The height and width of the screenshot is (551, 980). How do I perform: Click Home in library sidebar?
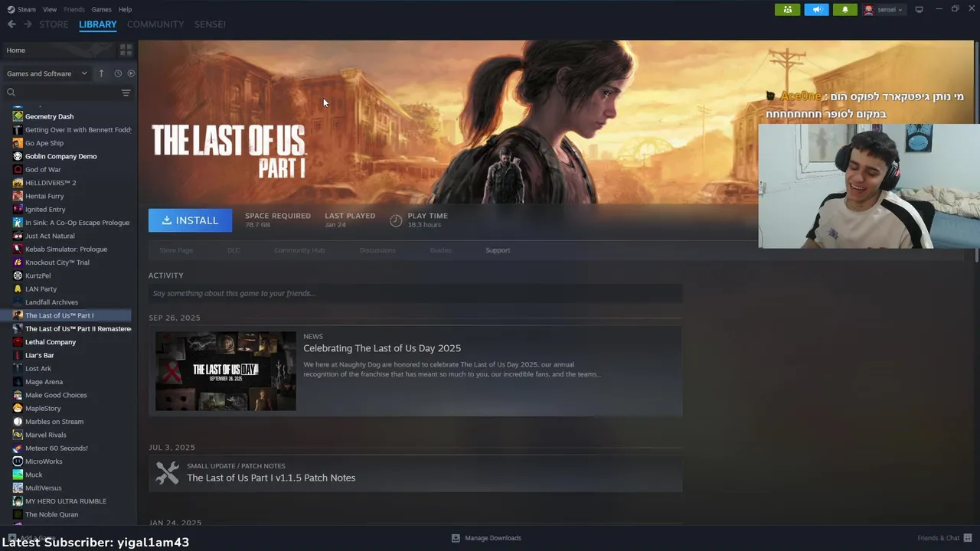pos(16,50)
